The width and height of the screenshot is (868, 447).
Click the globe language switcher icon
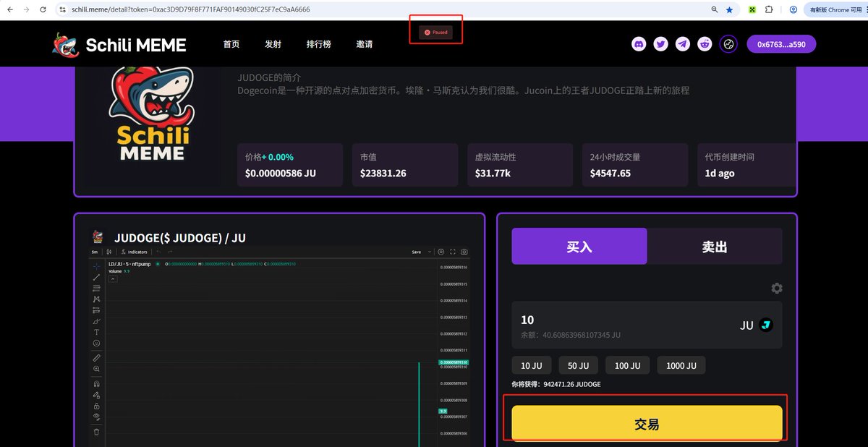pos(728,44)
